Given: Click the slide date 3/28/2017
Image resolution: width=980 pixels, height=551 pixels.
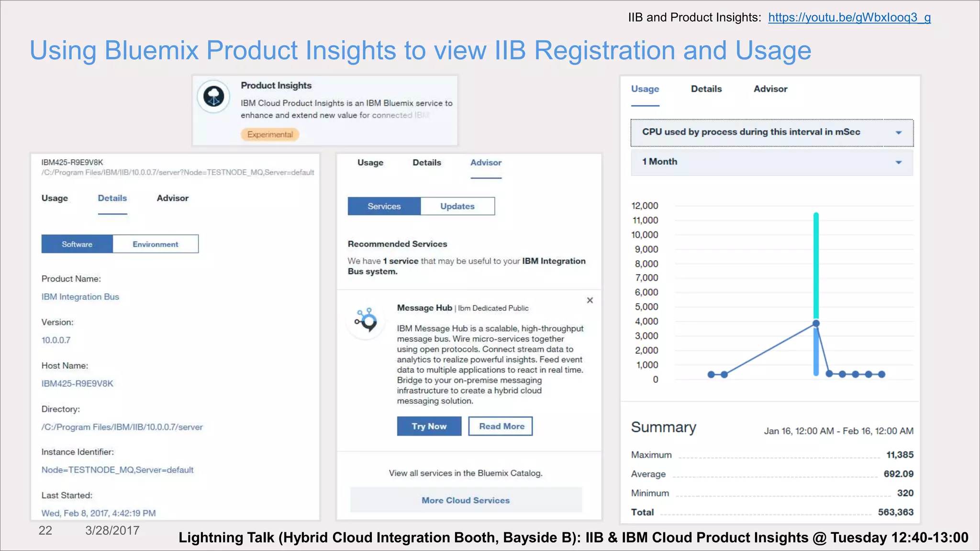Looking at the screenshot, I should tap(112, 530).
